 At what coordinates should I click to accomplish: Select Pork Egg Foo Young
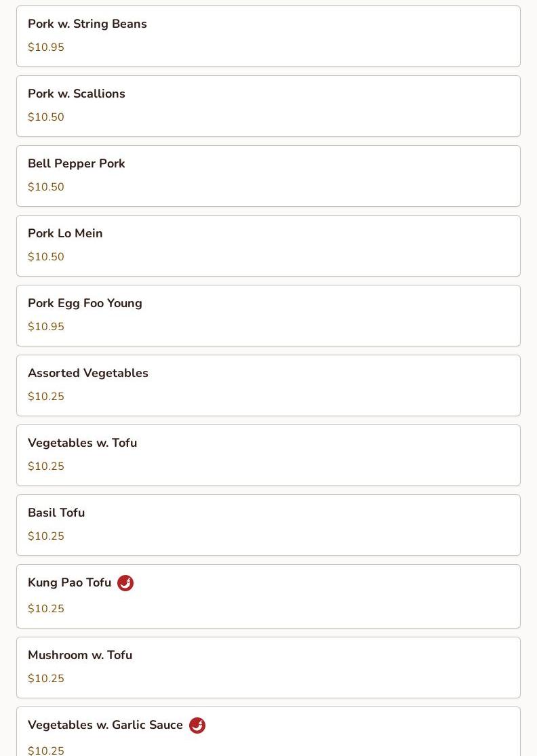coord(268,316)
